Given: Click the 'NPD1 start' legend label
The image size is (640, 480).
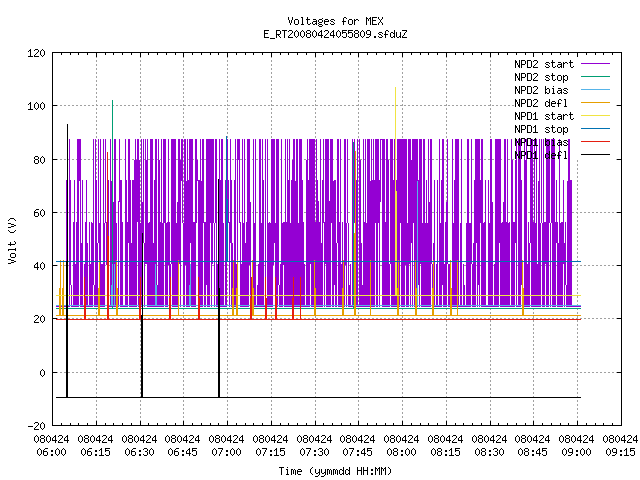Looking at the screenshot, I should click(544, 116).
